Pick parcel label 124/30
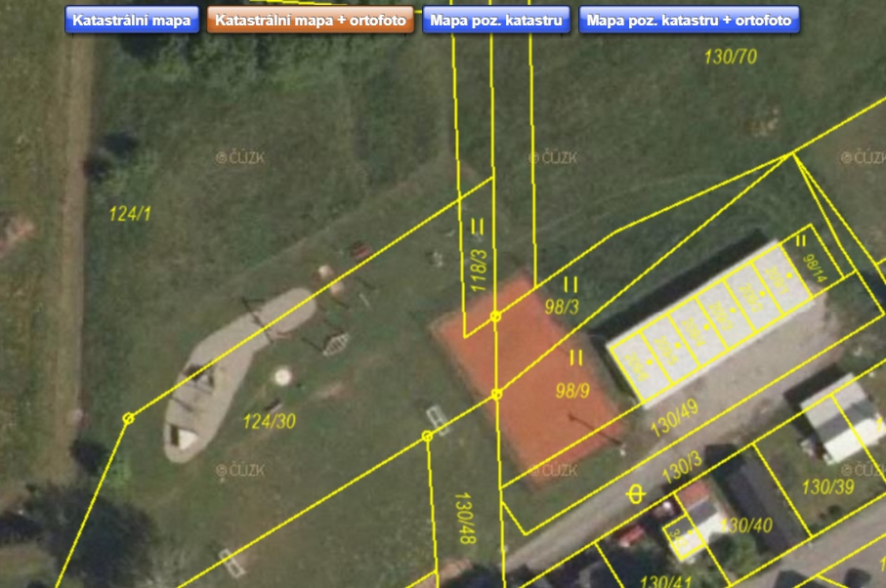Image resolution: width=886 pixels, height=588 pixels. 270,421
